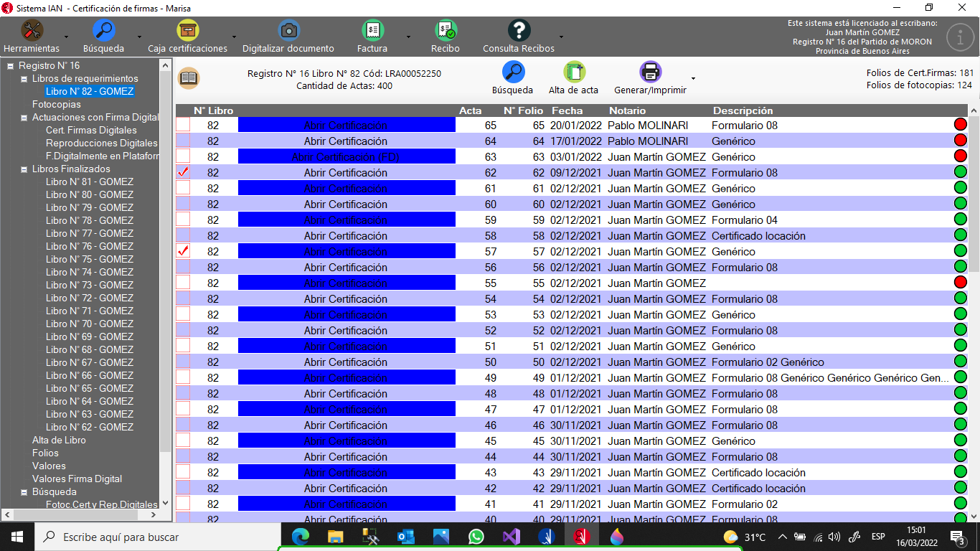Screen dimensions: 980x551
Task: Check the box for Acta 65 row
Action: coord(183,126)
